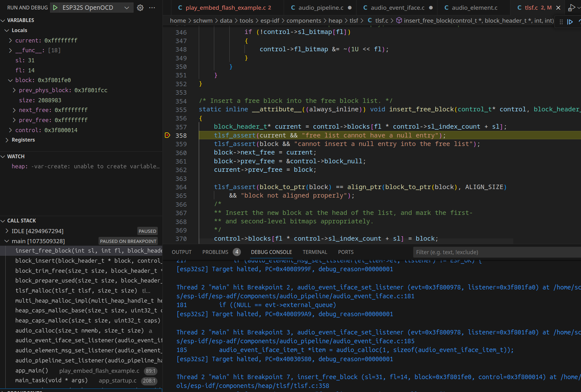Expand control variable
The image size is (581, 392).
[x=10, y=130]
